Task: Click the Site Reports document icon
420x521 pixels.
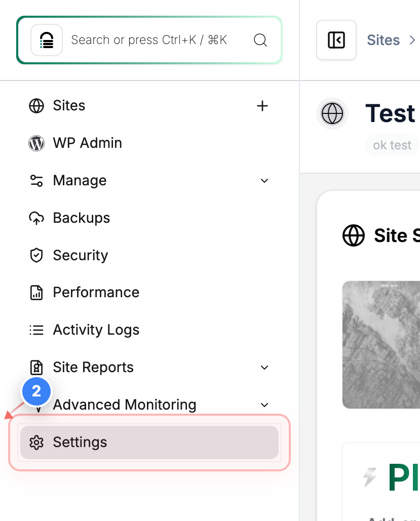Action: [36, 367]
